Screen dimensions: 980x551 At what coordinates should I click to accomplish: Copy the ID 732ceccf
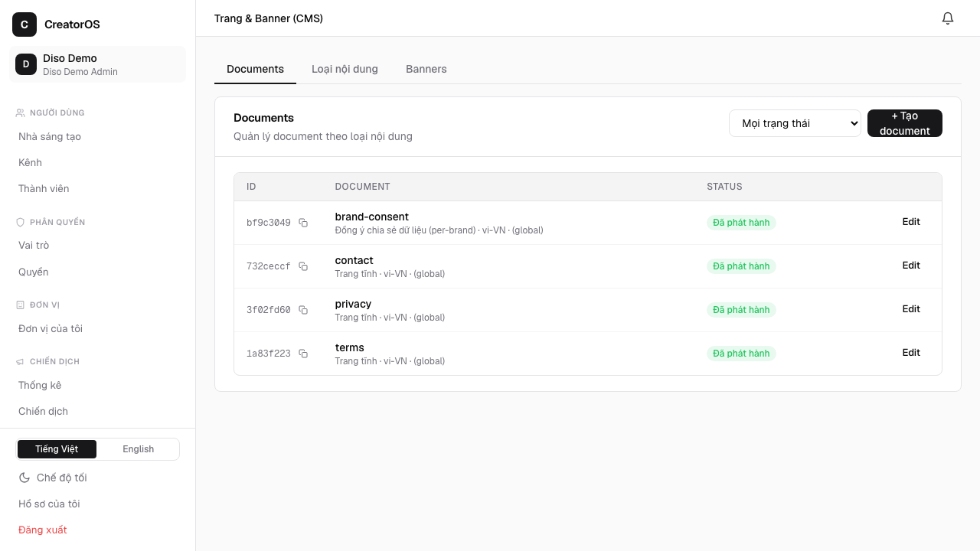[x=303, y=266]
